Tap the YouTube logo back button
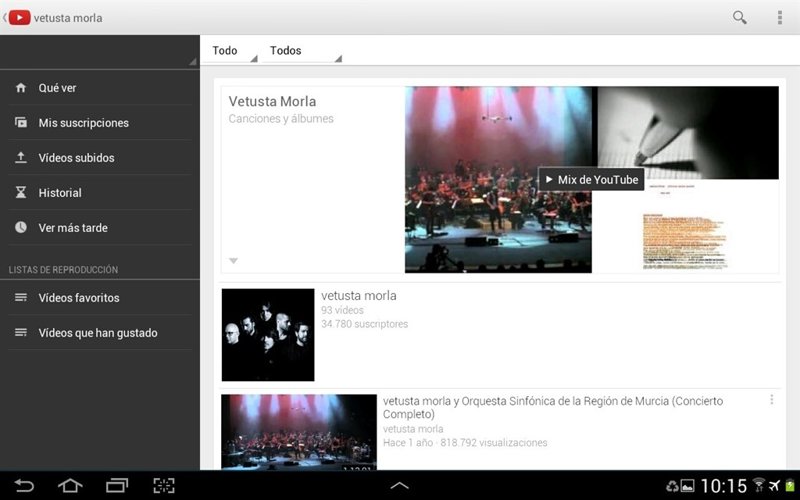This screenshot has width=800, height=500. [x=19, y=17]
